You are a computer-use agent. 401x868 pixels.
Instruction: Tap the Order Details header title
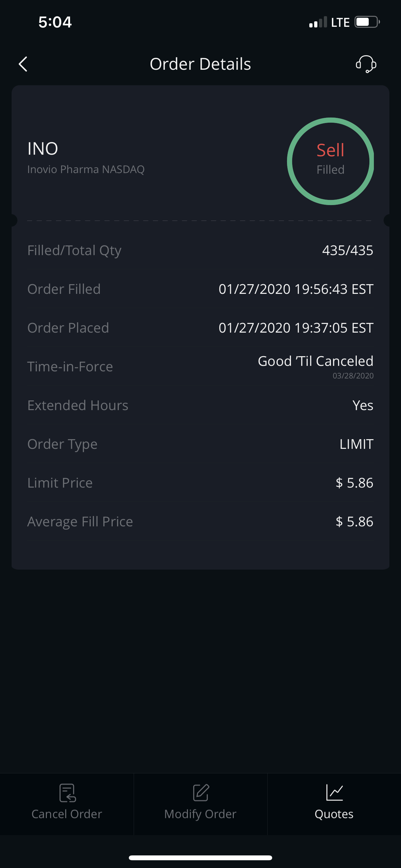point(200,64)
